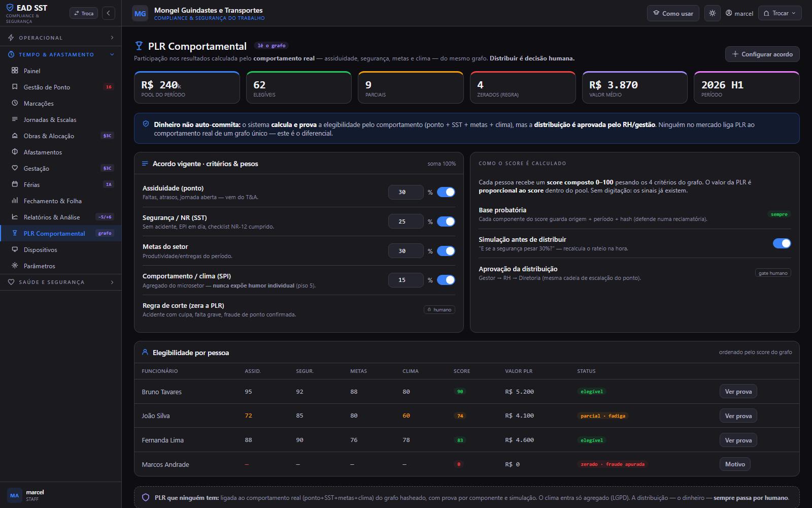Screen dimensions: 812x508
Task: Click the Gestão de Ponto bookmark icon
Action: click(x=15, y=87)
